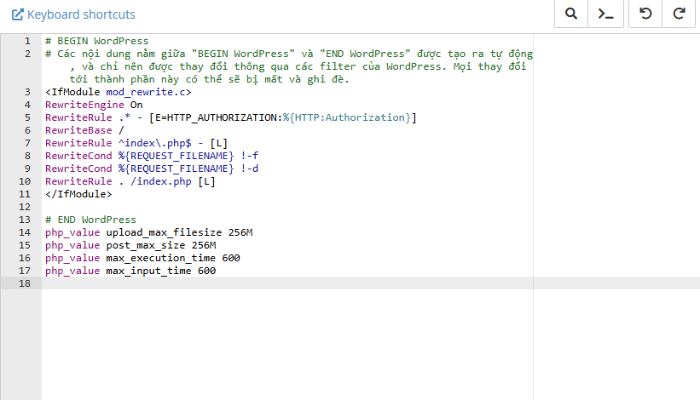This screenshot has height=400, width=700.
Task: Click the "post_max_size 256M" line
Action: click(130, 245)
